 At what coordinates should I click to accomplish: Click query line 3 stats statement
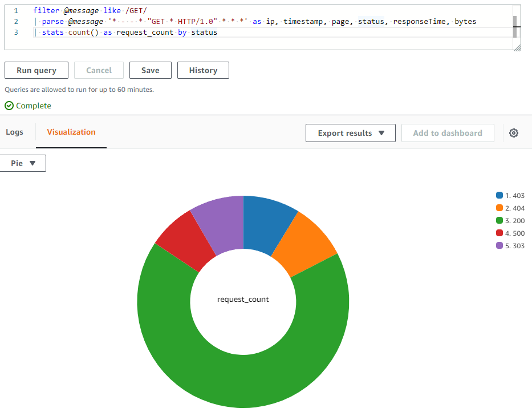coord(125,33)
